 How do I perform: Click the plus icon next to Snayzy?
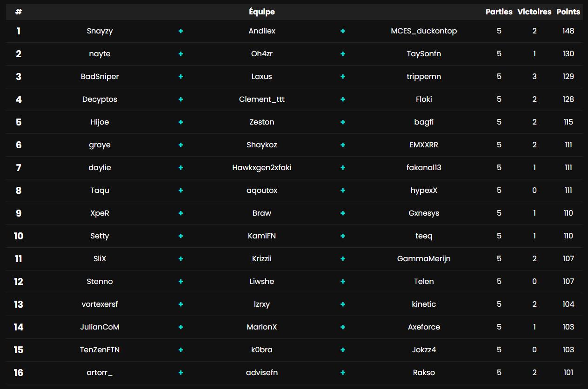tap(180, 31)
